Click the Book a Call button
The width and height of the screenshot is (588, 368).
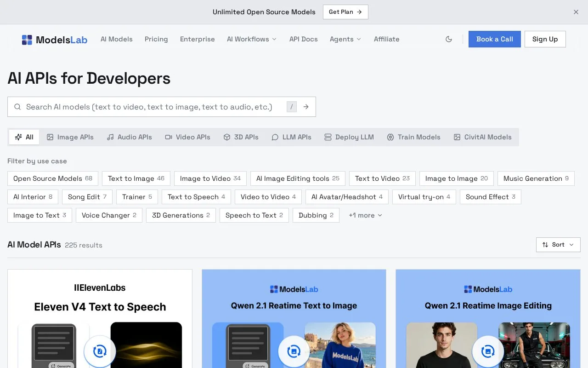click(495, 39)
